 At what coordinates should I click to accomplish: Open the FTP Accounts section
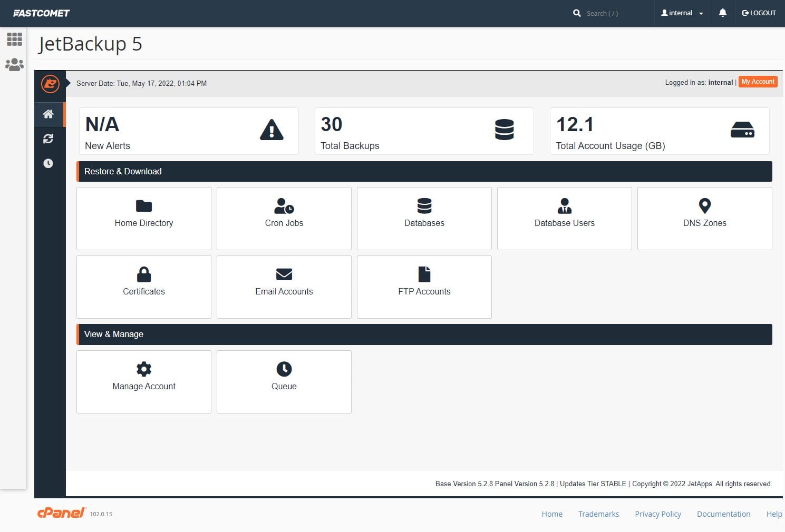click(x=424, y=287)
